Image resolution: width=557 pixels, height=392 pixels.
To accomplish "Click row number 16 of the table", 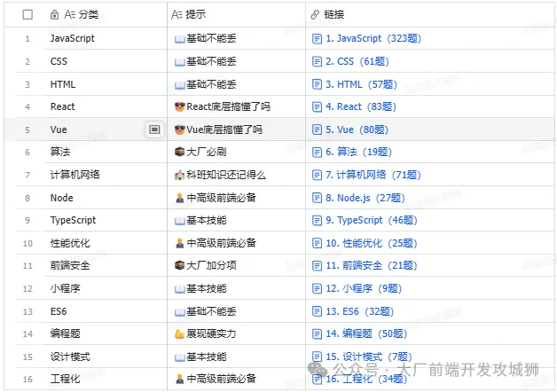I will pos(27,380).
